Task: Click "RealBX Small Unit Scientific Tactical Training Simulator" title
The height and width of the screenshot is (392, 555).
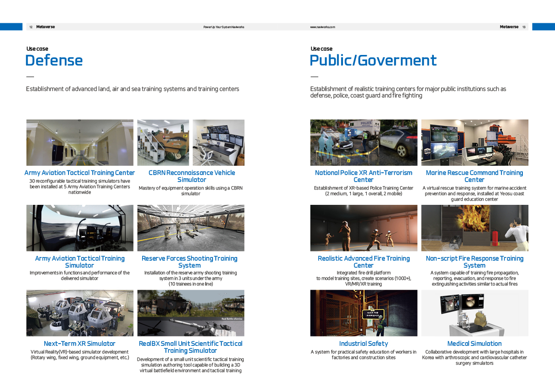Action: pos(191,347)
